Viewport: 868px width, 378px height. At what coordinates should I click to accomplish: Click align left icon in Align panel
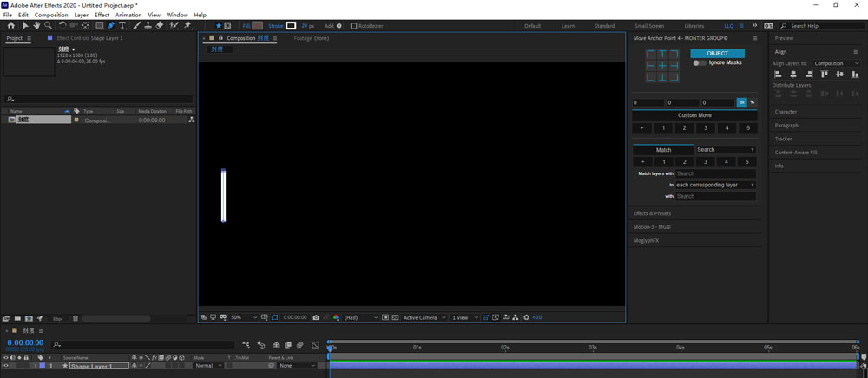point(779,75)
